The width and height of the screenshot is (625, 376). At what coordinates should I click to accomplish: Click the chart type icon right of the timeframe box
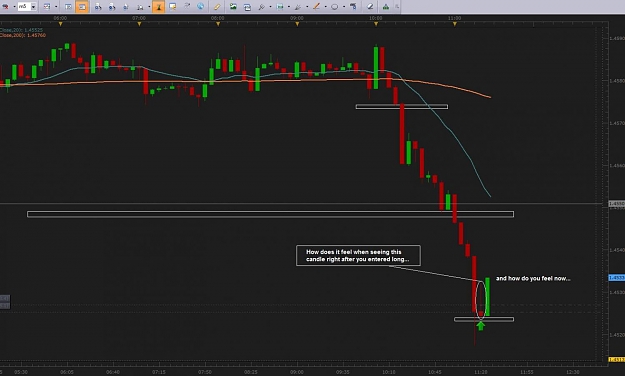pos(47,7)
